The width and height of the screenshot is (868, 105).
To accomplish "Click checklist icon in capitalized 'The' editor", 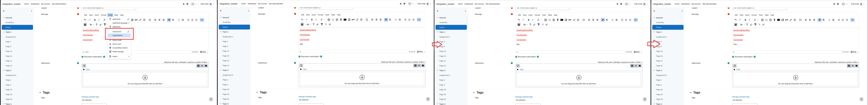I will (847, 20).
